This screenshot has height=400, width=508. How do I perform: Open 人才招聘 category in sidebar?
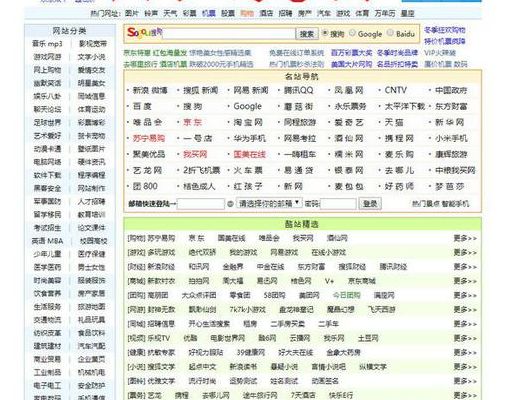click(91, 201)
